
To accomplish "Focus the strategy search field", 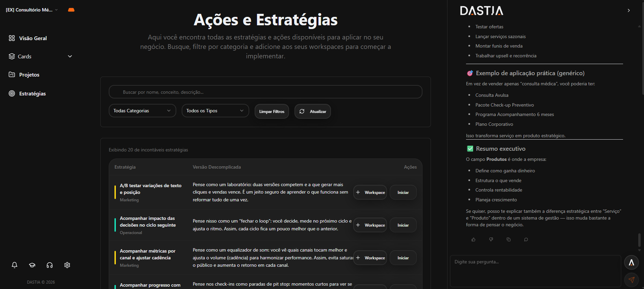I will point(265,92).
